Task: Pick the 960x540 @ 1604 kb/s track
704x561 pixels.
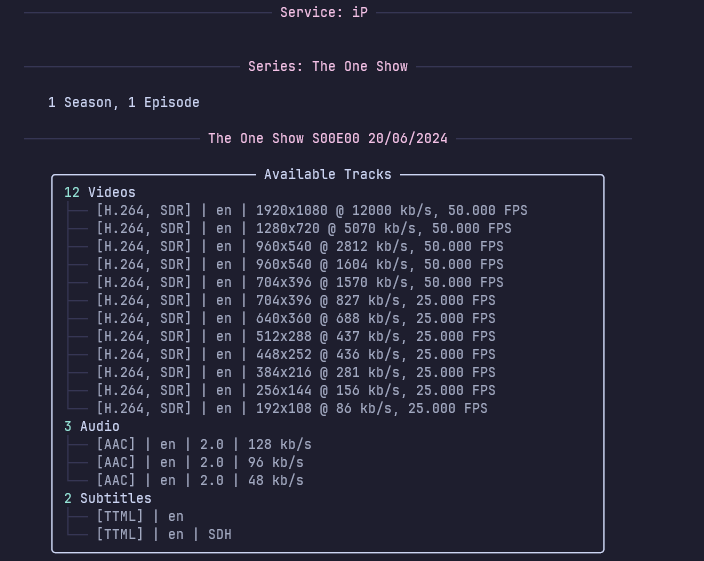Action: pyautogui.click(x=300, y=264)
